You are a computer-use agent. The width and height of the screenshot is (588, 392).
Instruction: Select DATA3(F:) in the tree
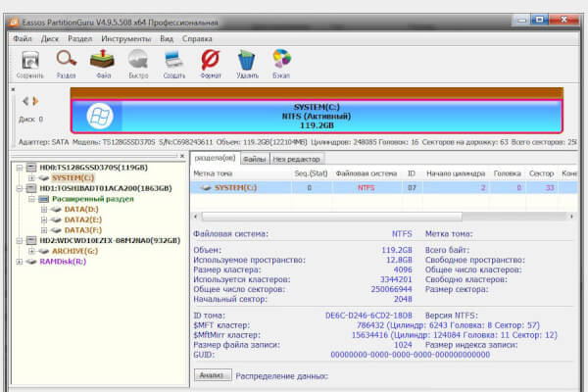tap(83, 230)
